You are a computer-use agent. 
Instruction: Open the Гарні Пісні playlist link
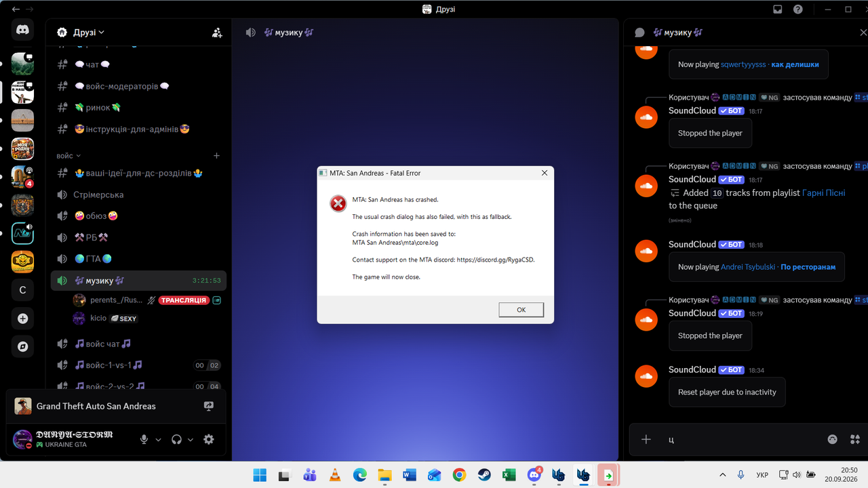(x=824, y=192)
